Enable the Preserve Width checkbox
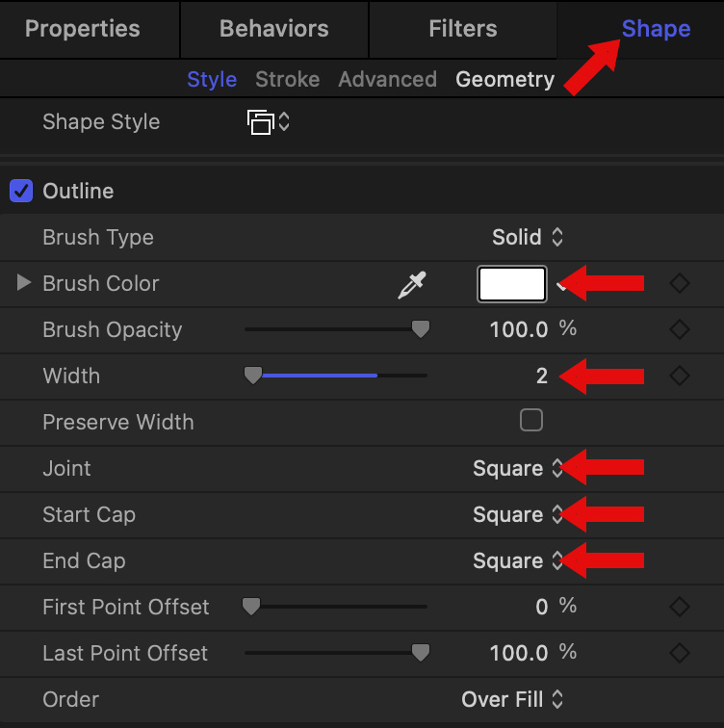 (x=530, y=420)
